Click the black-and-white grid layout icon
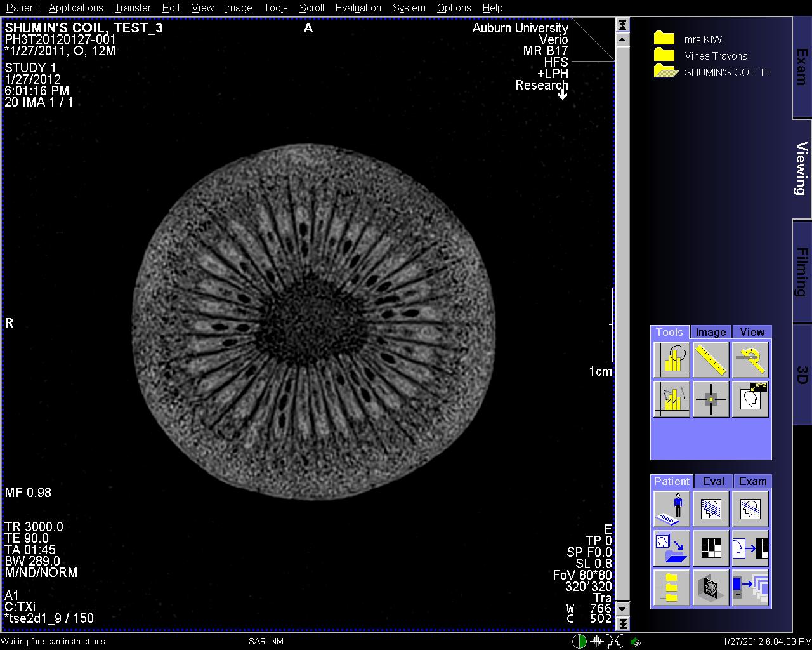The image size is (812, 650). (x=710, y=548)
